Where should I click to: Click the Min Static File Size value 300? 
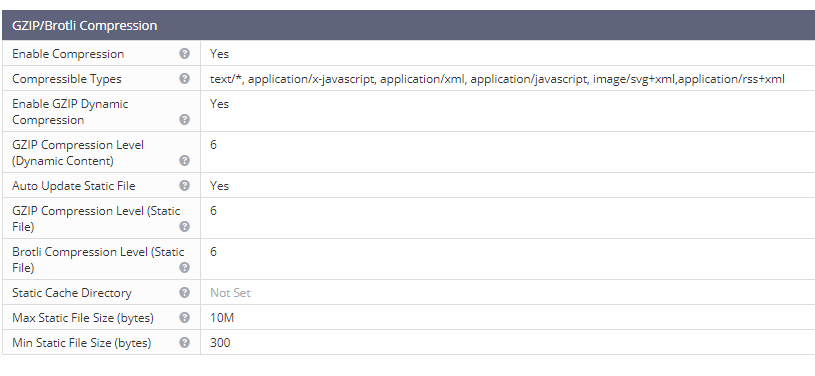pos(220,343)
